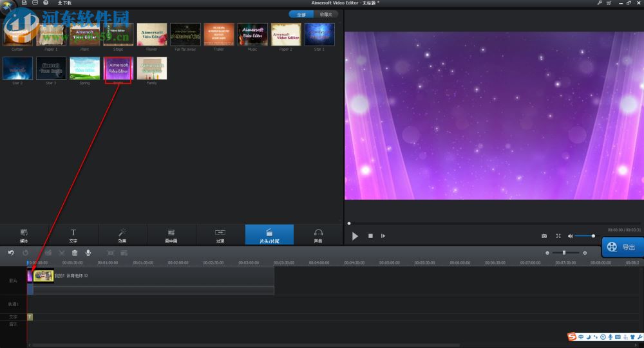Viewport: 644px width, 348px height.
Task: Click the undo arrow in timeline toolbar
Action: coord(11,253)
